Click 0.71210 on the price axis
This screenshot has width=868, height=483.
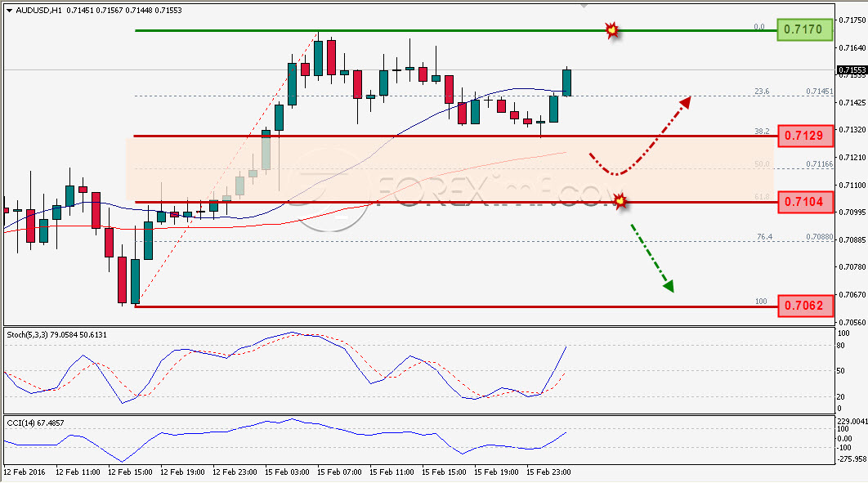pos(852,158)
